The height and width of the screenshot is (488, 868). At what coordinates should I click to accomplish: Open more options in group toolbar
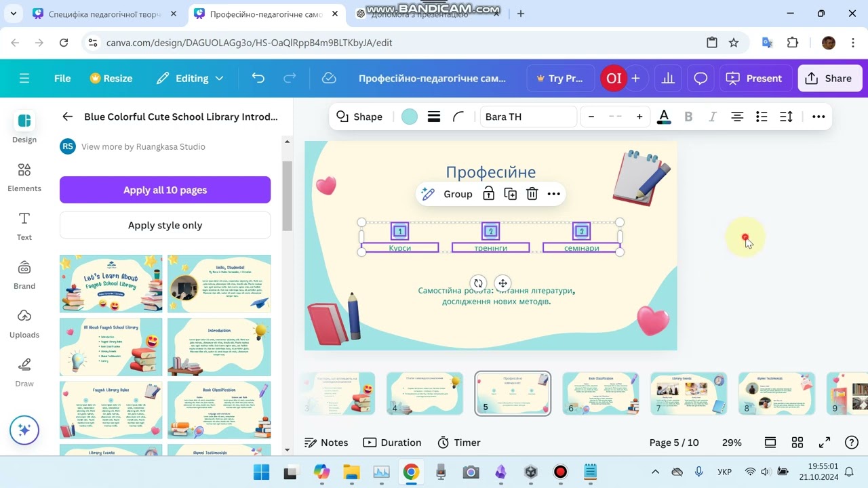(554, 194)
